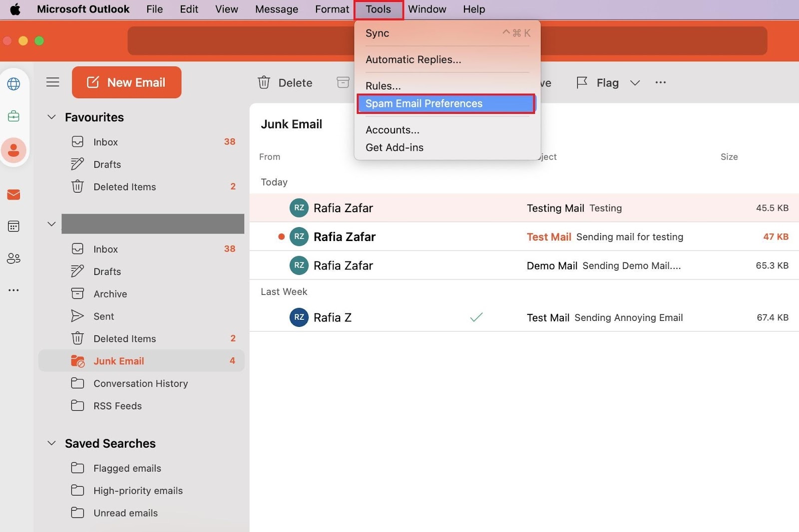Click in the top search field
Viewport: 799px width, 532px height.
(447, 41)
